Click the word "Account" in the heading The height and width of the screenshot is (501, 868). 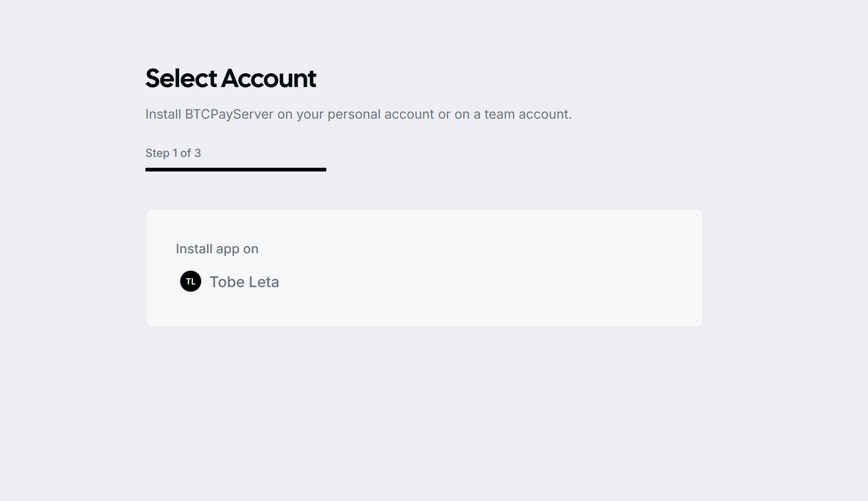pyautogui.click(x=268, y=78)
